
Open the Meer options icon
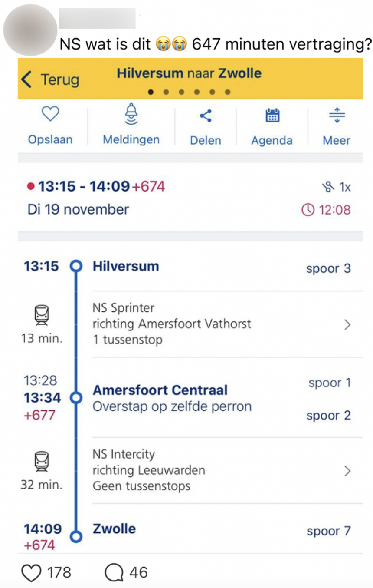point(337,116)
